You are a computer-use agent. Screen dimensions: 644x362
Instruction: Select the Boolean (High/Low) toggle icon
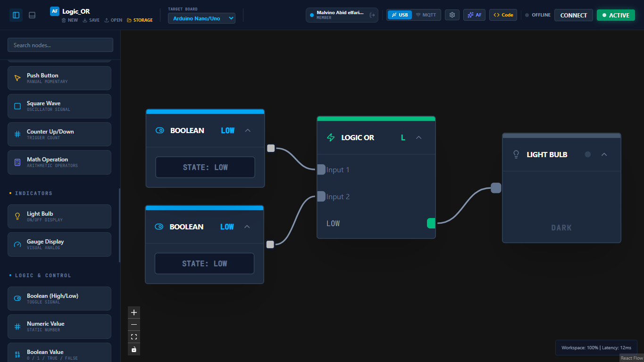pyautogui.click(x=17, y=298)
